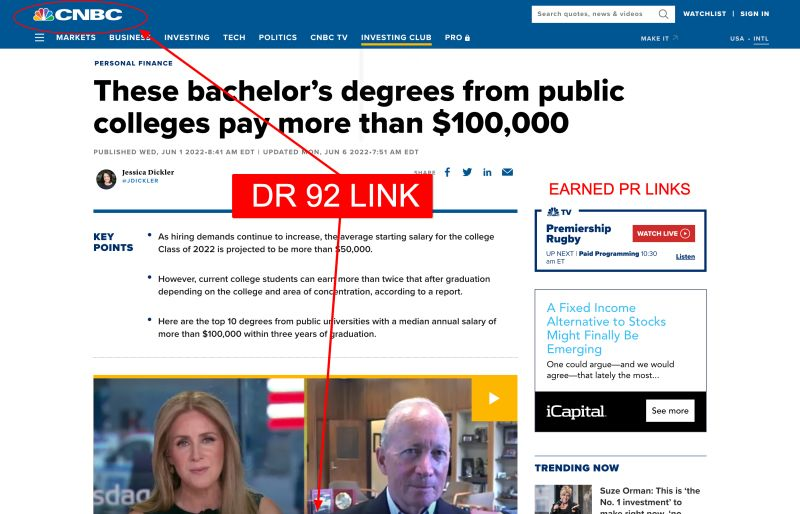The image size is (800, 514).
Task: Go to Investing Club section
Action: pos(396,37)
